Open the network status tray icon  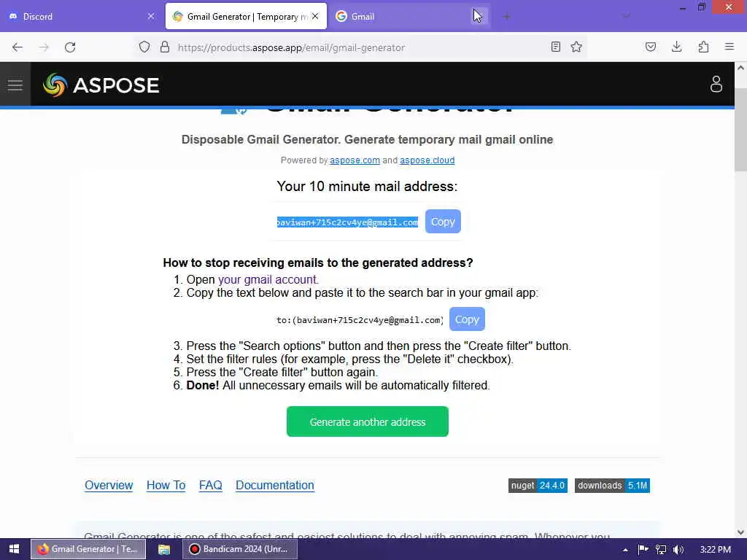[x=661, y=550]
